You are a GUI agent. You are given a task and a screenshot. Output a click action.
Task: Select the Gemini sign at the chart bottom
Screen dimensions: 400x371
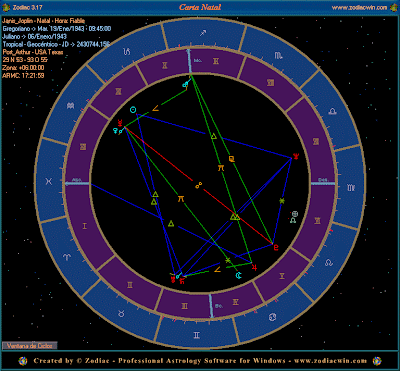coord(197,334)
